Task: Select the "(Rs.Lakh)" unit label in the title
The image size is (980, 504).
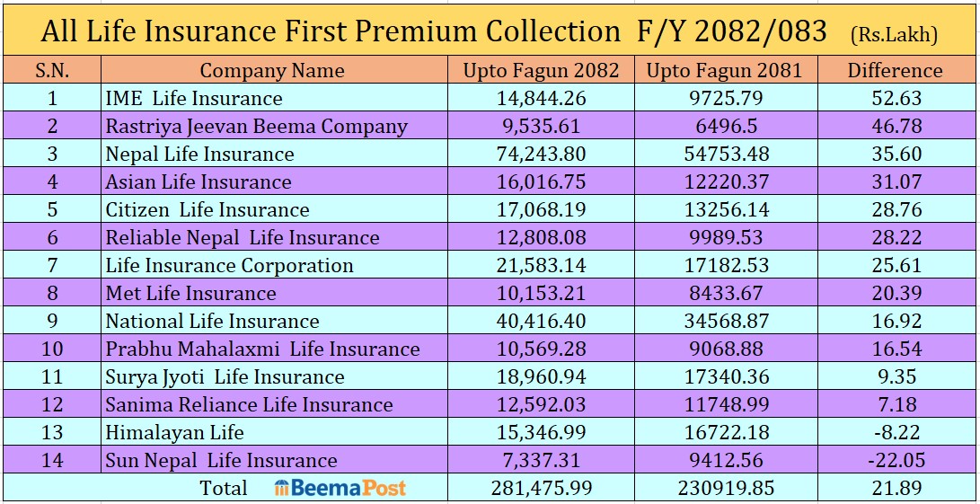Action: point(893,35)
